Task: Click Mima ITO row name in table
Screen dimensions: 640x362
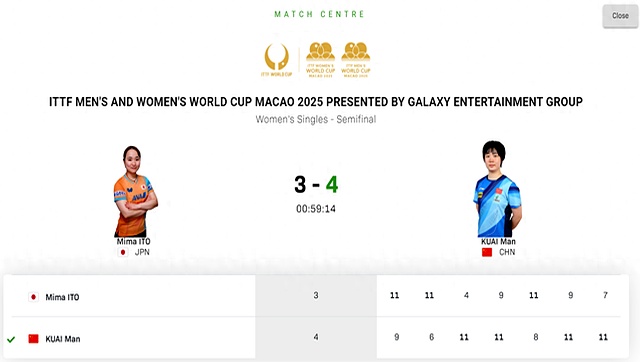Action: 62,297
